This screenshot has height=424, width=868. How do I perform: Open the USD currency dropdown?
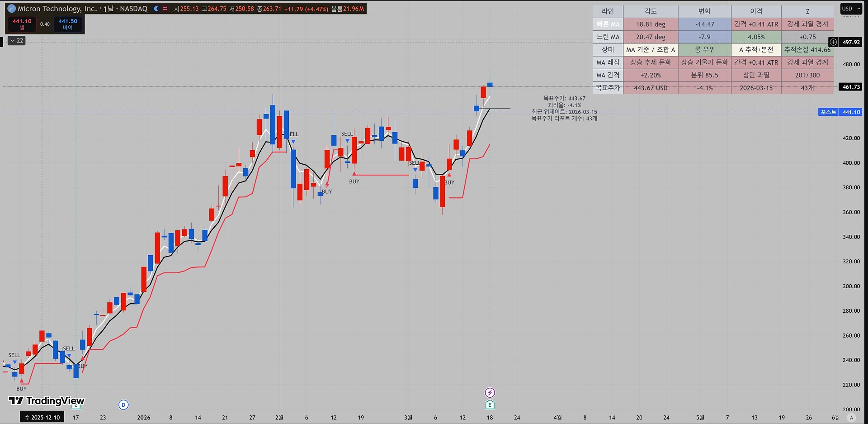851,9
